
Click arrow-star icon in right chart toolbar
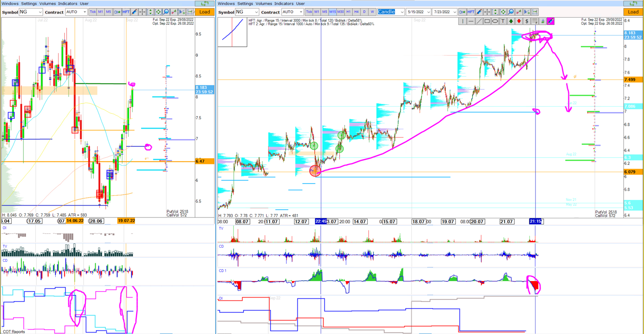[462, 12]
